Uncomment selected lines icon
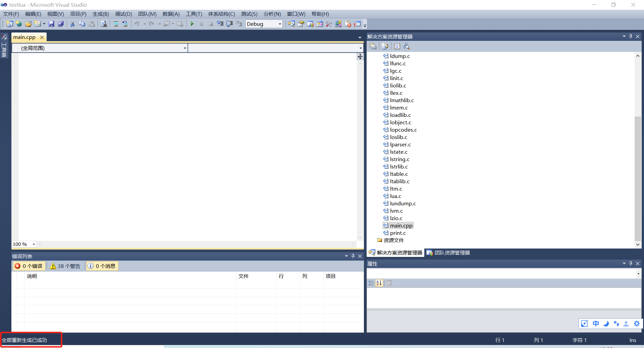644x348 pixels. [125, 24]
